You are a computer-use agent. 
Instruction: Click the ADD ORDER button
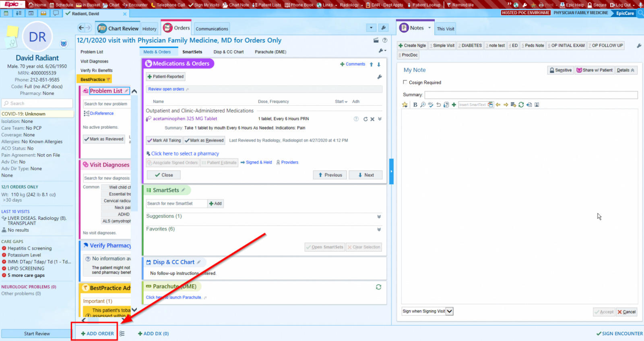coord(97,333)
